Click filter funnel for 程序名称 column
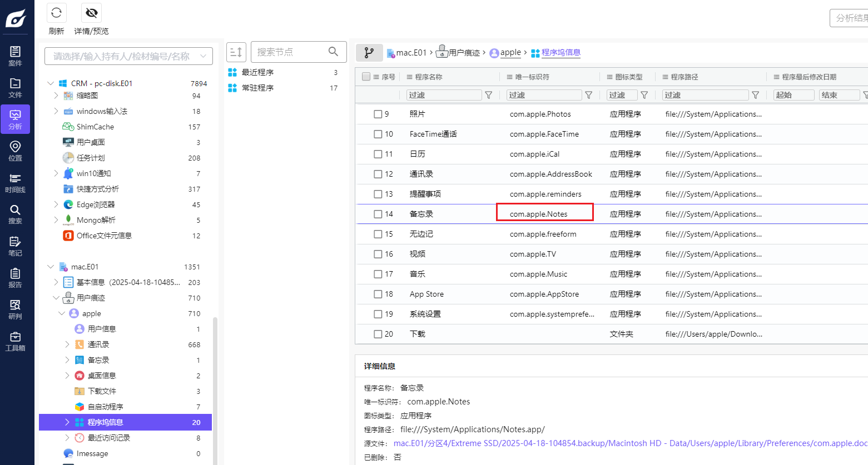The image size is (868, 465). [x=489, y=95]
